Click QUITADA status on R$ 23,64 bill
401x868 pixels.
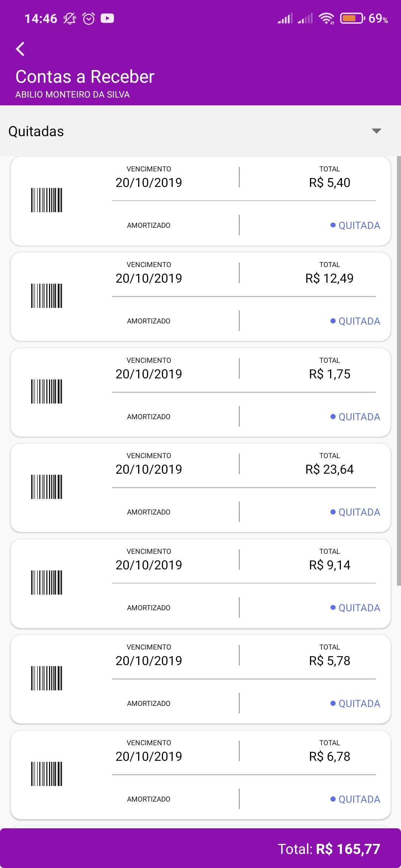coord(355,512)
